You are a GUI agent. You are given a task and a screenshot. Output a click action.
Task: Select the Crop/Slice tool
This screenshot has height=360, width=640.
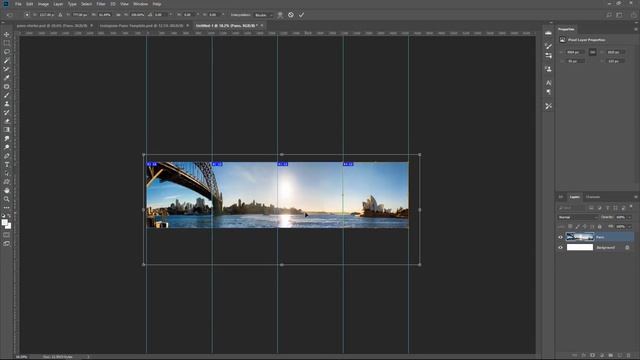tap(7, 69)
